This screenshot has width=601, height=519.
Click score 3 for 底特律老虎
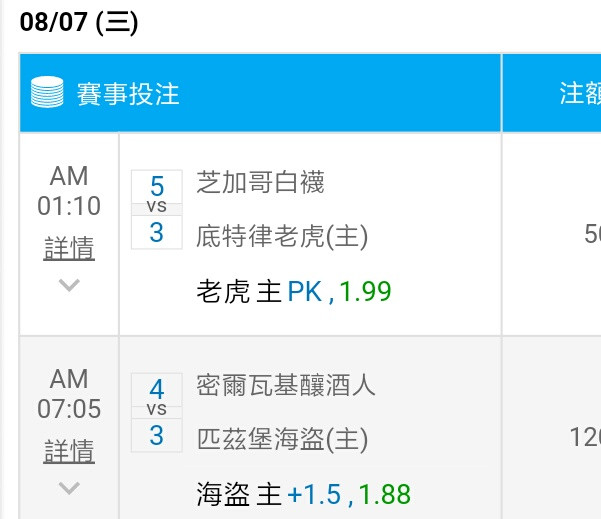157,232
